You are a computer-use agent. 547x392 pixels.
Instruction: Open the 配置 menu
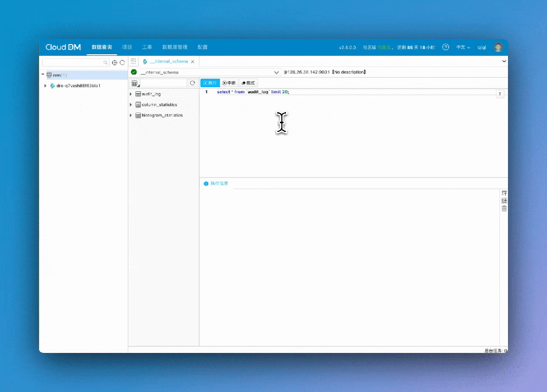[x=202, y=47]
